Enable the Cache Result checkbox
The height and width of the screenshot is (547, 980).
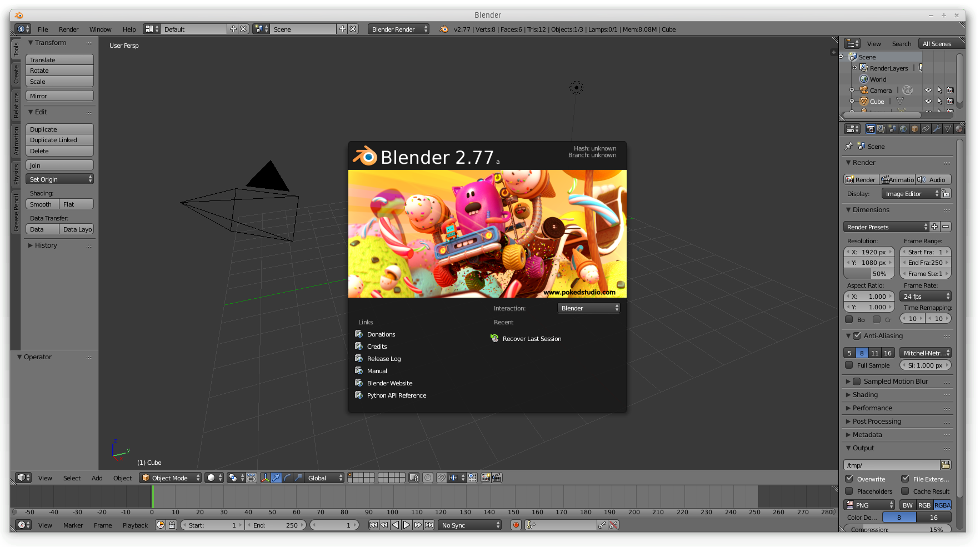(905, 491)
